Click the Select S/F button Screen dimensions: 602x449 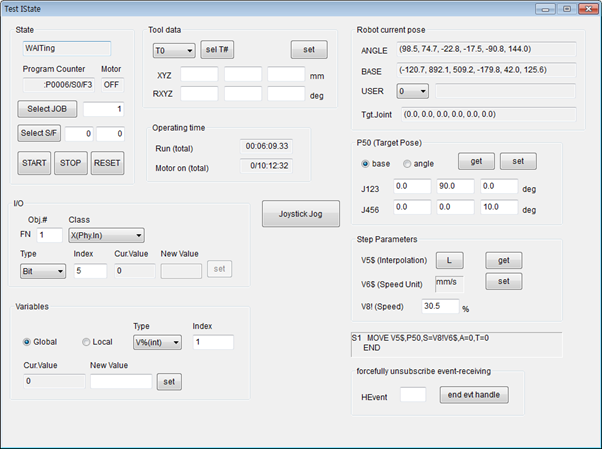pos(39,133)
